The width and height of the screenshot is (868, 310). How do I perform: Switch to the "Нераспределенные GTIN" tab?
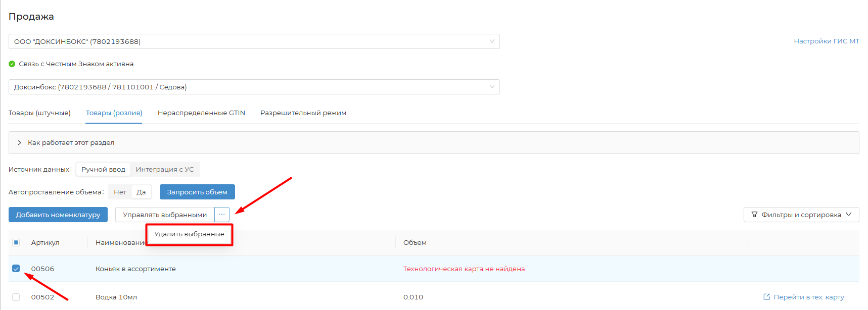(x=201, y=113)
